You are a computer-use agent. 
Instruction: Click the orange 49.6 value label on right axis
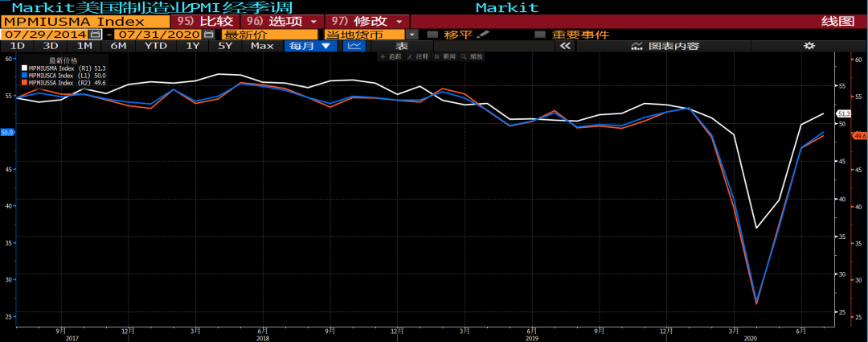click(860, 136)
